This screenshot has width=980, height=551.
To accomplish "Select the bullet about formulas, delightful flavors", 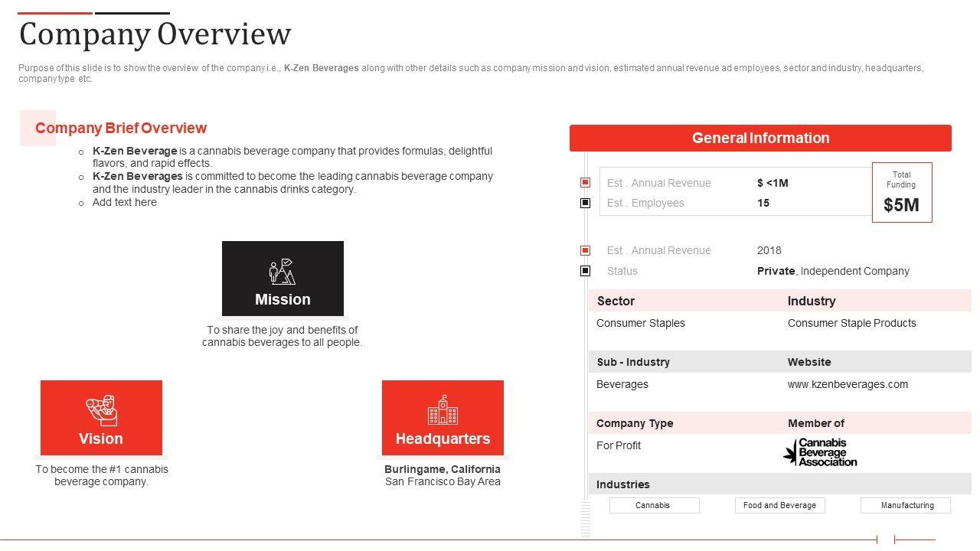I will [292, 157].
